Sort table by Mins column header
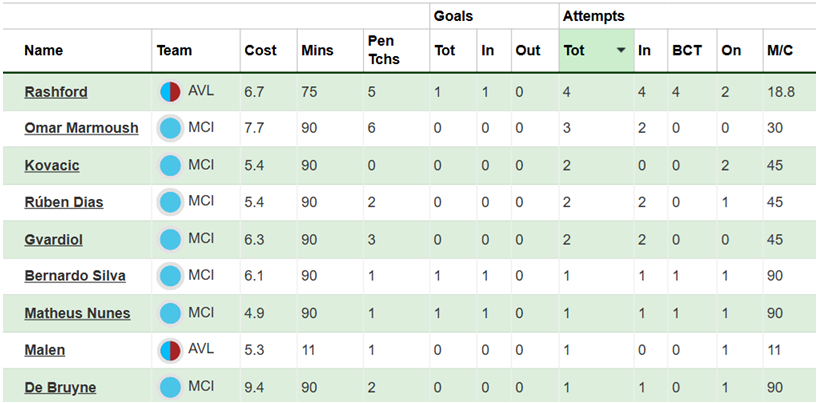 317,51
